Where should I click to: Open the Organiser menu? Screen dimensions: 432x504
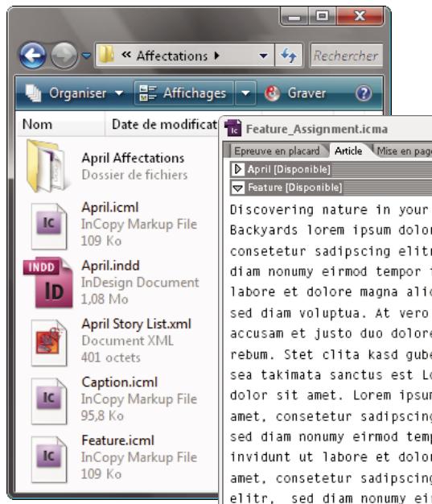86,93
